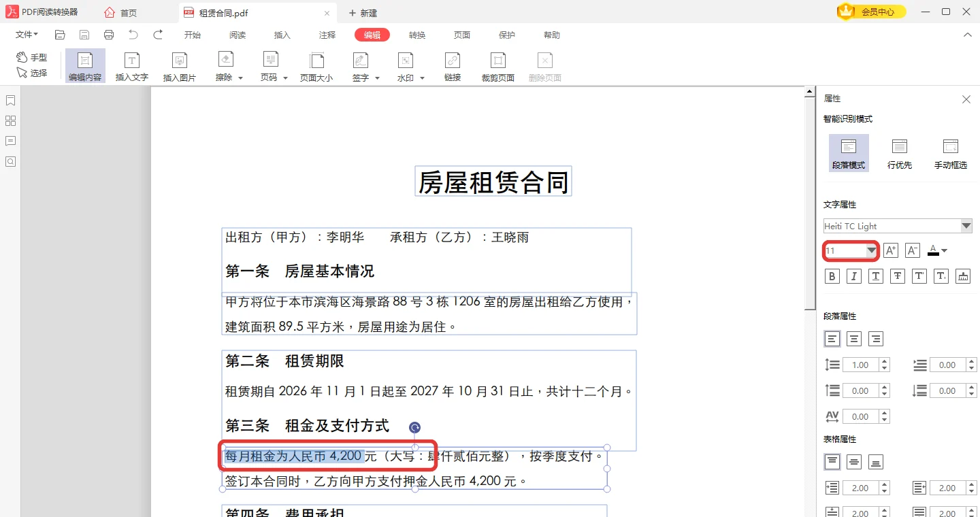Increase font size with A+ button
Screen dimensions: 980x517
890,250
